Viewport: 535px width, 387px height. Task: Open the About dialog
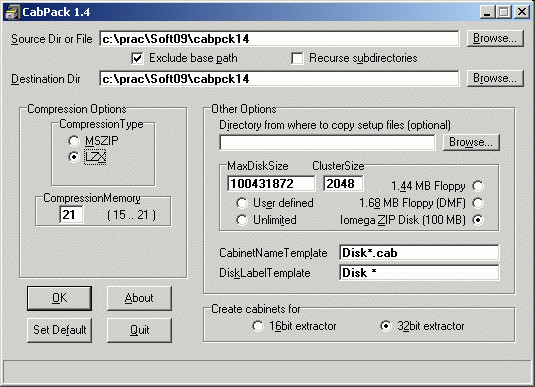(139, 298)
